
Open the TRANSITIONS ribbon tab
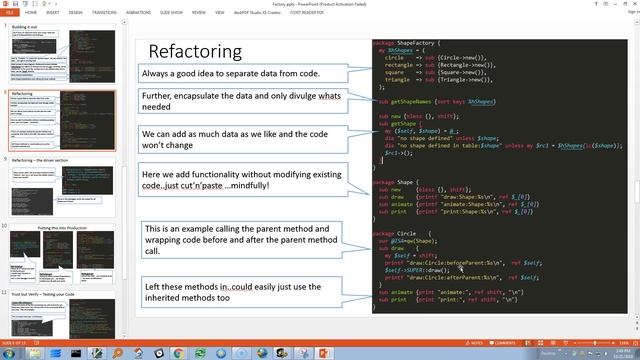pos(104,13)
